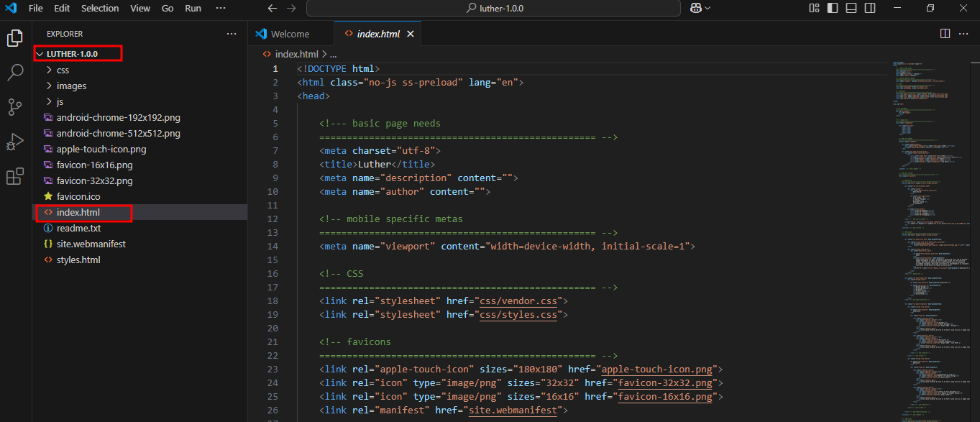Open the Search view in the activity bar
The height and width of the screenshot is (422, 980).
click(14, 72)
